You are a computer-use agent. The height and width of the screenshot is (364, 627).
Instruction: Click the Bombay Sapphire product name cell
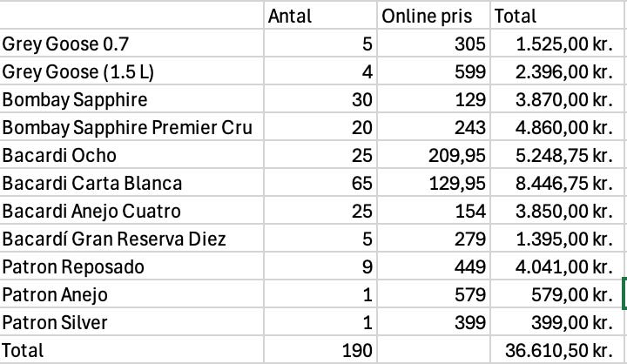(131, 99)
